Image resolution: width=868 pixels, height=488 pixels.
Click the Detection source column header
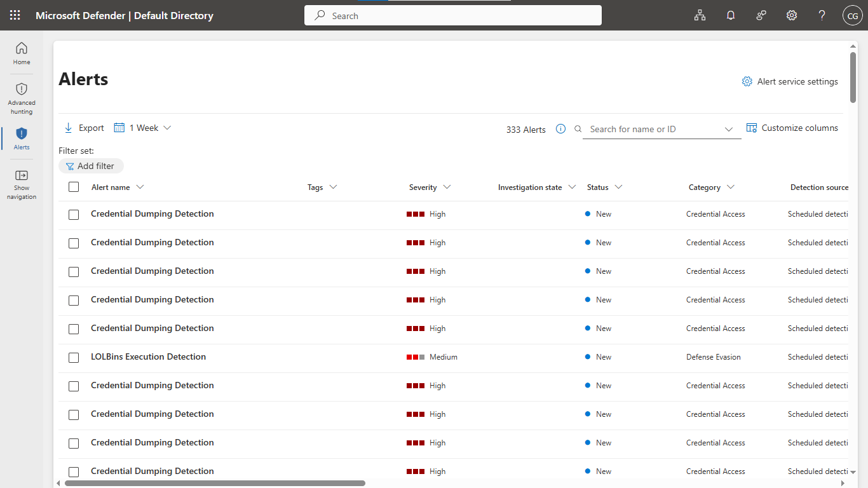(x=819, y=187)
